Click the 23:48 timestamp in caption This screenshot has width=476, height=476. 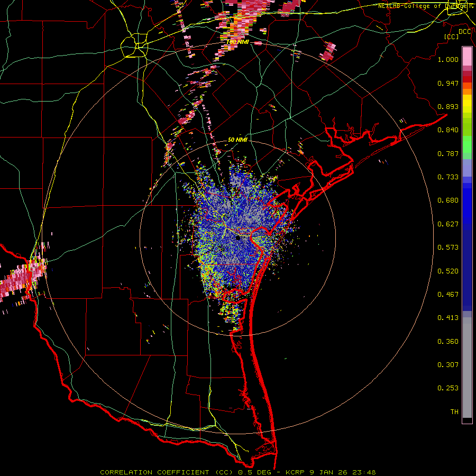pos(364,472)
